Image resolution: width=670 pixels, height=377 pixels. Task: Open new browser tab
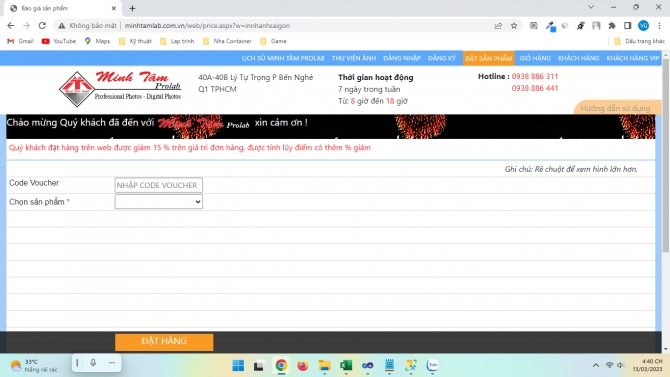(132, 8)
